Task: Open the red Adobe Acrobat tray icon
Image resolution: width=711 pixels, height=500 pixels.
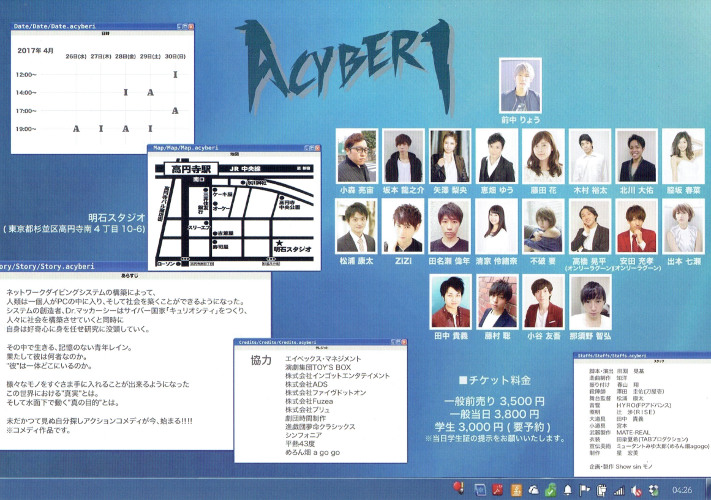Action: pyautogui.click(x=497, y=490)
